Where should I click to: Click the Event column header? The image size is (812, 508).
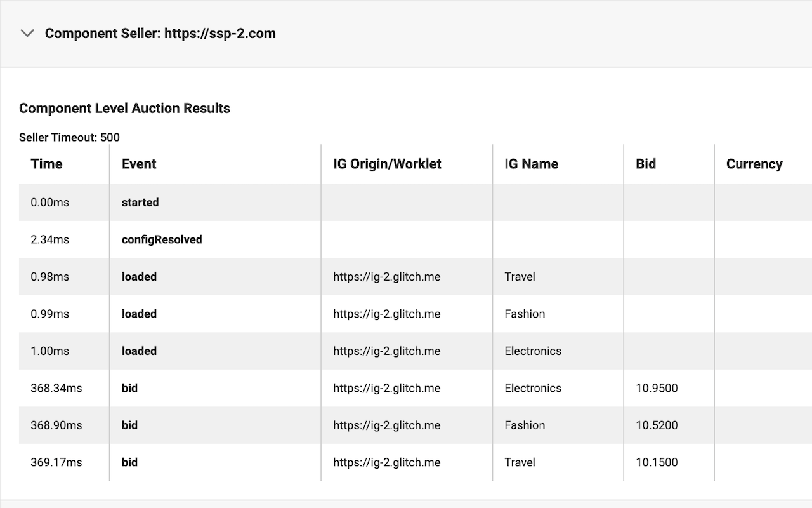point(139,164)
